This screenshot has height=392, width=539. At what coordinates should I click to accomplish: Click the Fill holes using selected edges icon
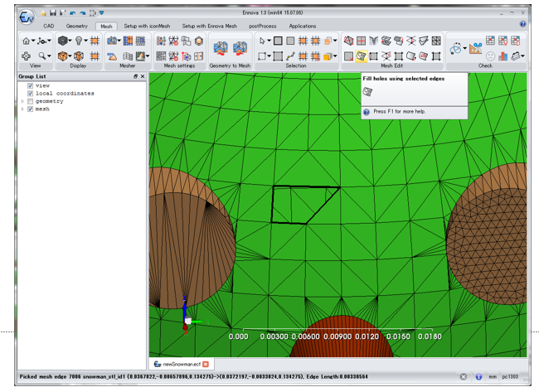(362, 56)
